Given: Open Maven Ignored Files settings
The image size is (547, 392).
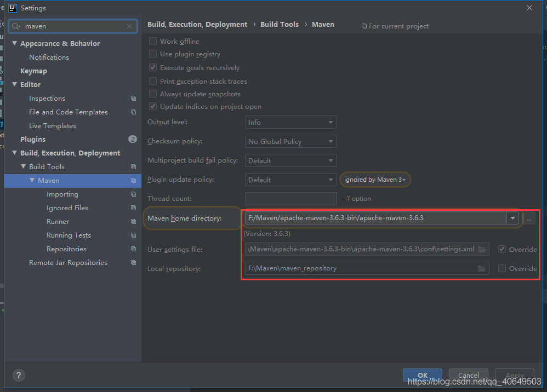Looking at the screenshot, I should coord(67,207).
